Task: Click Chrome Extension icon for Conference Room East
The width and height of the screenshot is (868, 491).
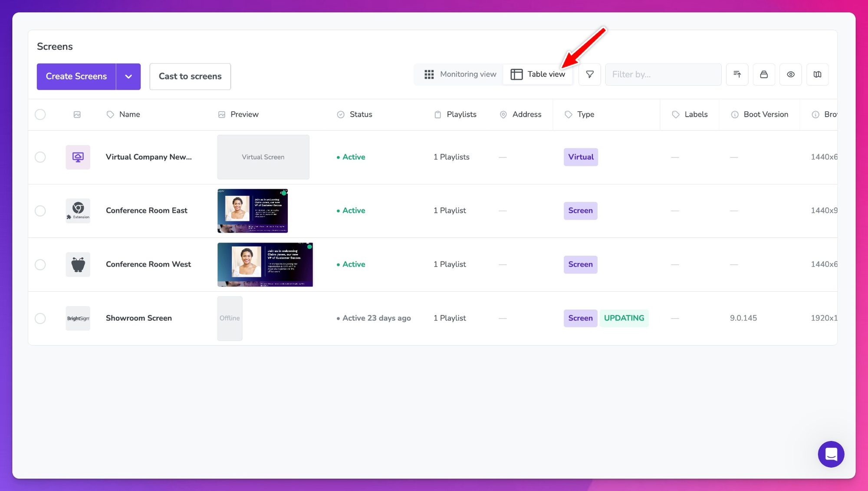Action: tap(78, 211)
